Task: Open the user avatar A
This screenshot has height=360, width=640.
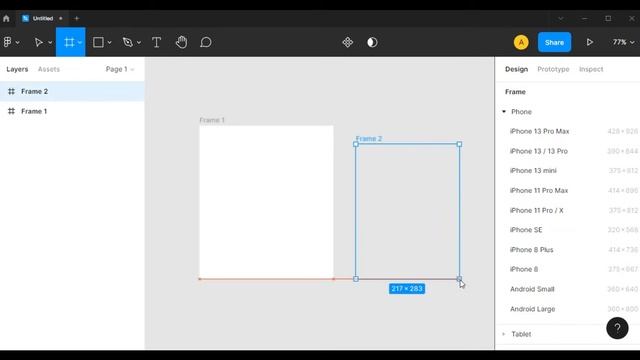Action: pyautogui.click(x=521, y=42)
